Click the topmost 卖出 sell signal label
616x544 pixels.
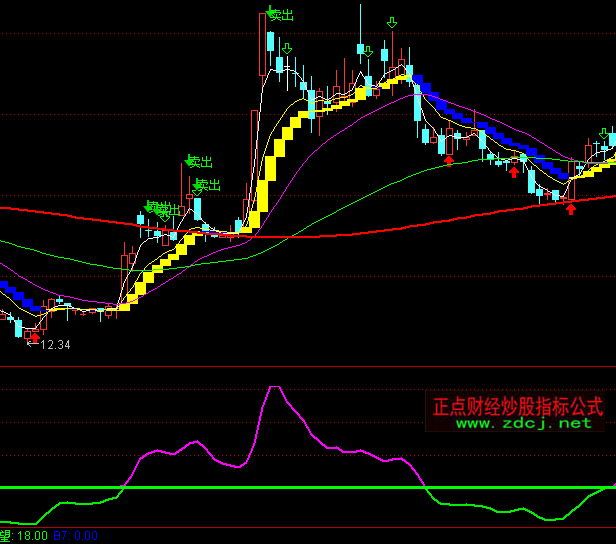coord(281,15)
